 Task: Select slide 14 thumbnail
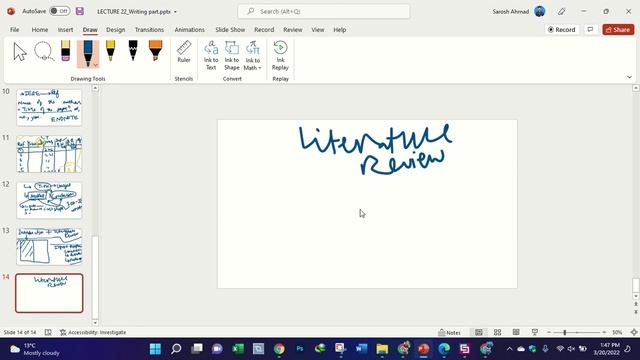click(49, 293)
